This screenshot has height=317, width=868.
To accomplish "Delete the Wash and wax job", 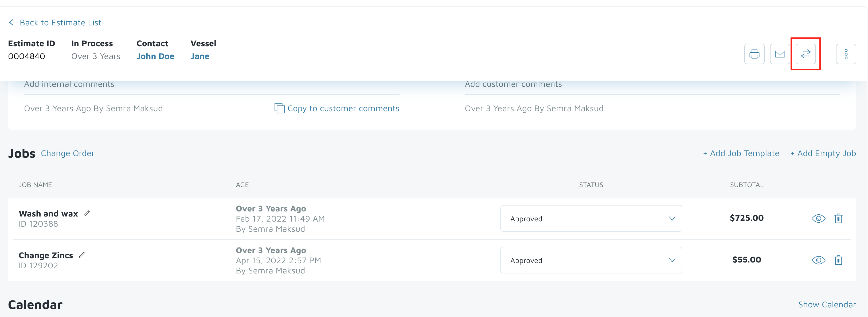I will tap(838, 219).
